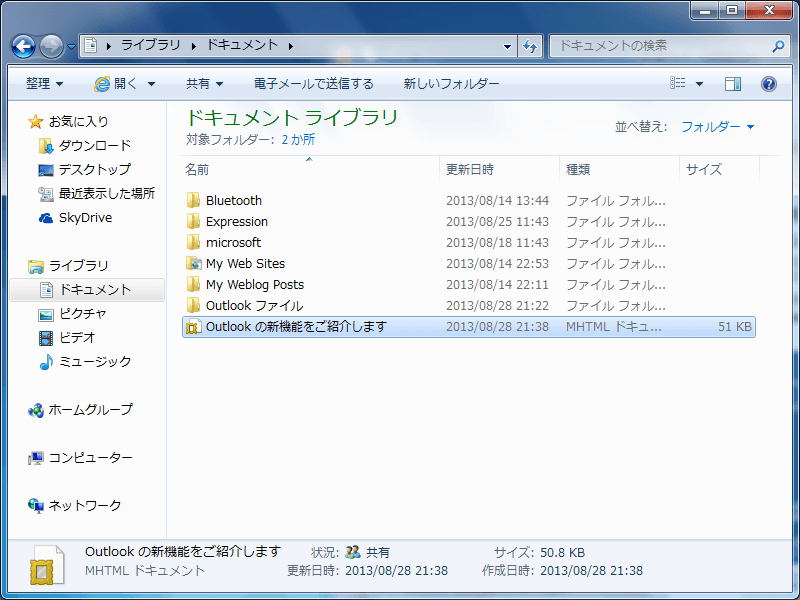Select the Bluetooth folder
The image size is (800, 600).
tap(234, 201)
